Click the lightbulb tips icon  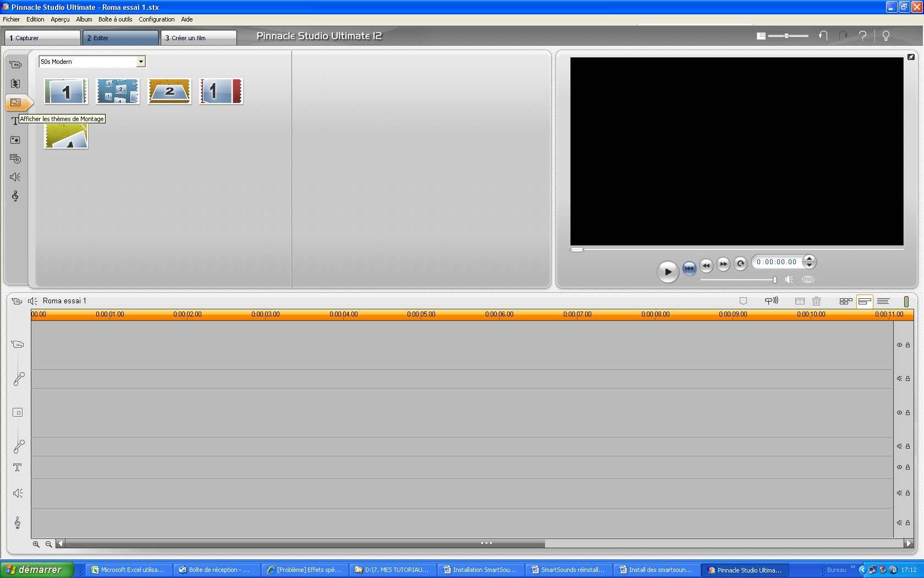[x=886, y=36]
